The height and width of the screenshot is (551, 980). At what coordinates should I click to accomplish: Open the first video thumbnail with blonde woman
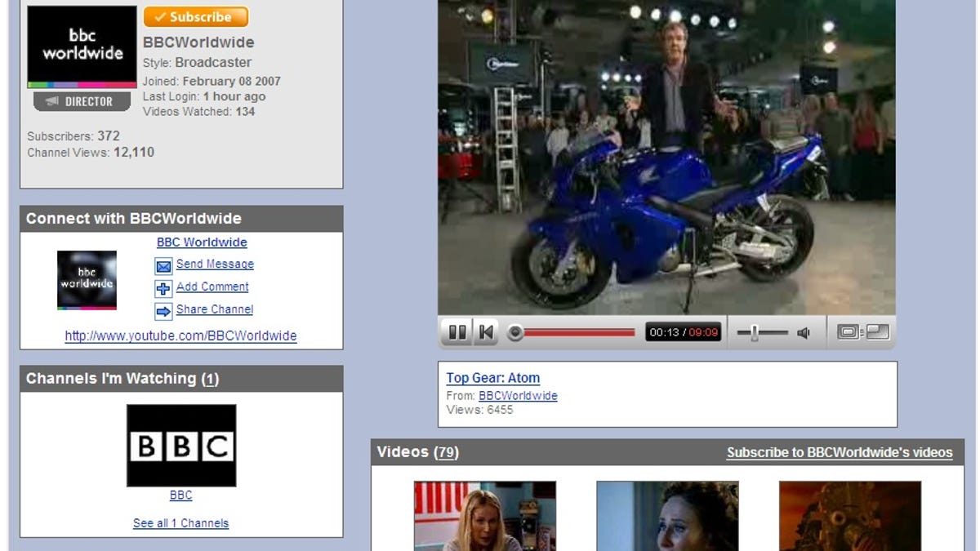pyautogui.click(x=485, y=515)
